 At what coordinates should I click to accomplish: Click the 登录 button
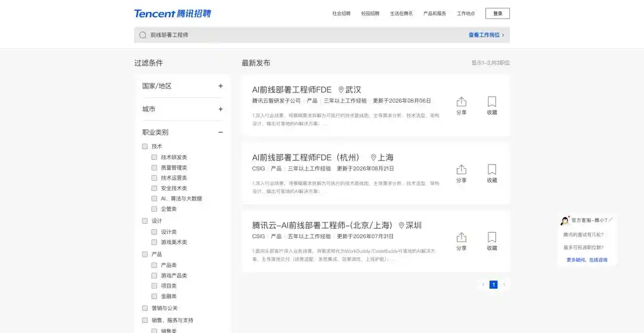pos(497,14)
